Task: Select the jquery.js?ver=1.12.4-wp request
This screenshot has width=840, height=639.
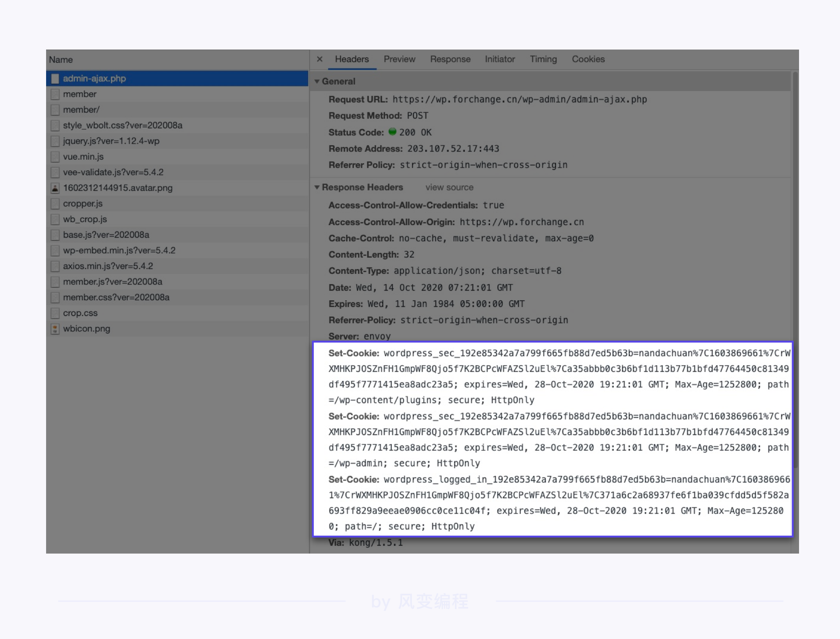Action: [x=111, y=141]
